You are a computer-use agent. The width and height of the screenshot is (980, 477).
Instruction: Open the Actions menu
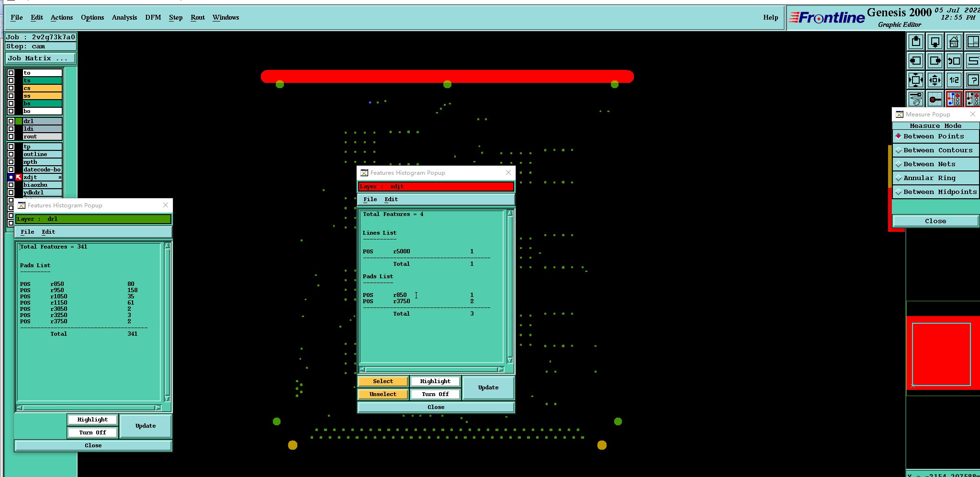[62, 17]
